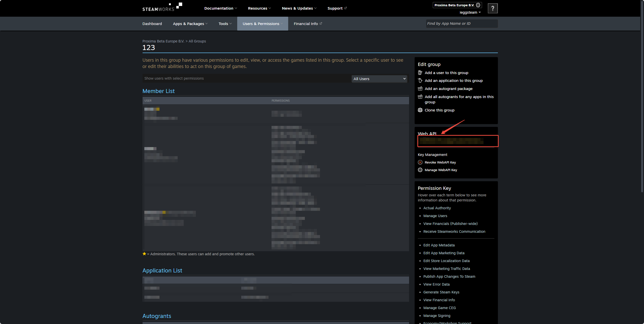
Task: Expand the ieggsteam account menu
Action: click(x=470, y=12)
